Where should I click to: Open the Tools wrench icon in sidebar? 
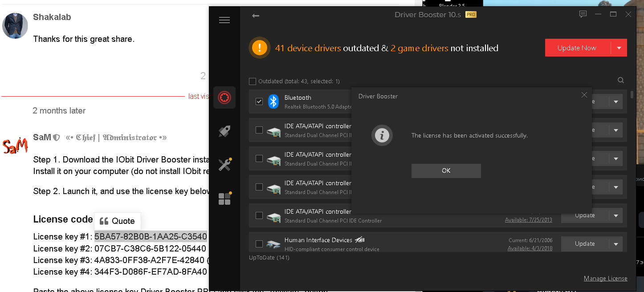[224, 165]
